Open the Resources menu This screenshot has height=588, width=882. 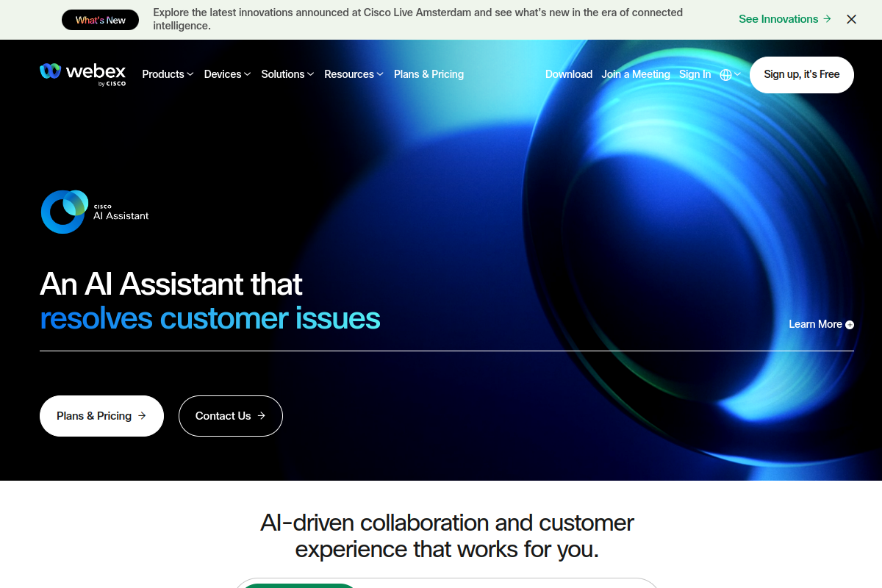click(354, 74)
